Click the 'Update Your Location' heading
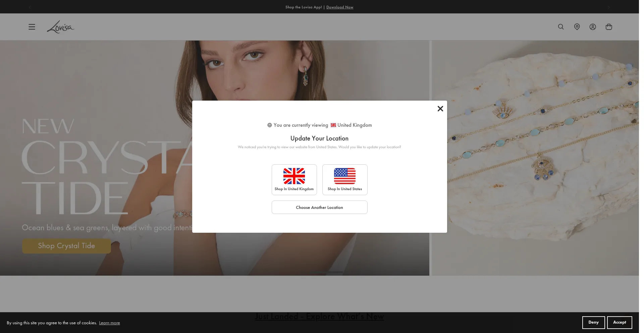Screen dimensions: 644x333 pos(319,138)
